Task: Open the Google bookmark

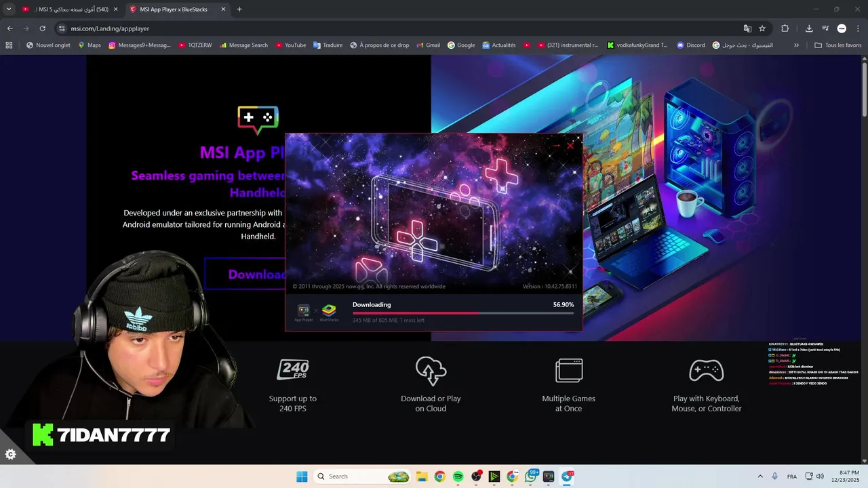Action: pos(461,45)
